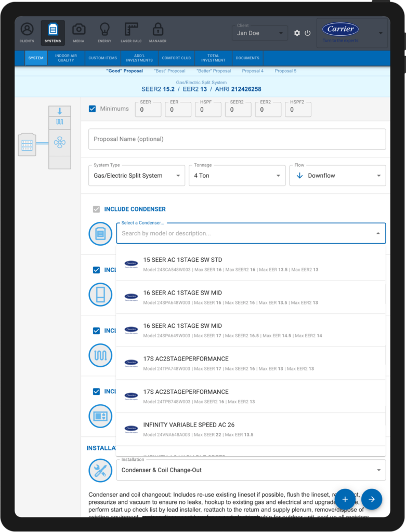The width and height of the screenshot is (406, 532).
Task: Open the Laser Calc ruler icon
Action: click(131, 29)
